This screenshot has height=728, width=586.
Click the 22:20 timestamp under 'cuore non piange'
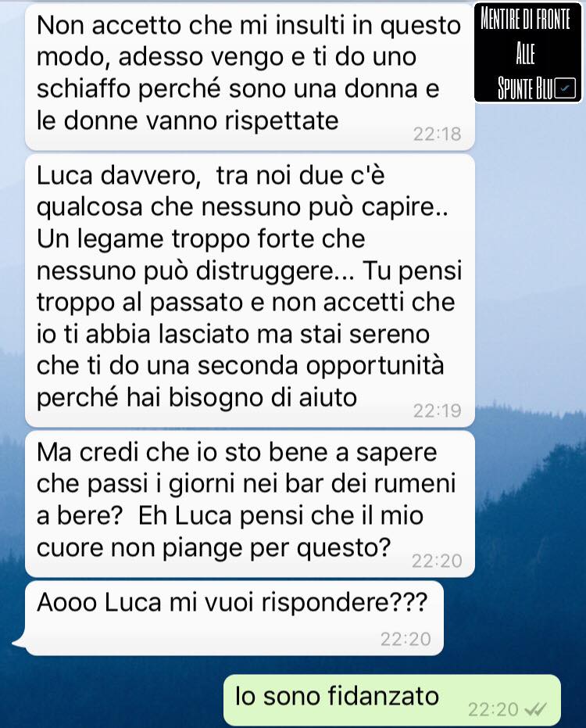tap(437, 561)
